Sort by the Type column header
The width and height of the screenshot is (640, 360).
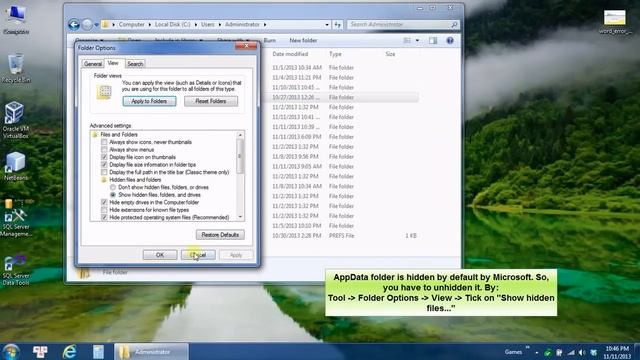pyautogui.click(x=335, y=54)
